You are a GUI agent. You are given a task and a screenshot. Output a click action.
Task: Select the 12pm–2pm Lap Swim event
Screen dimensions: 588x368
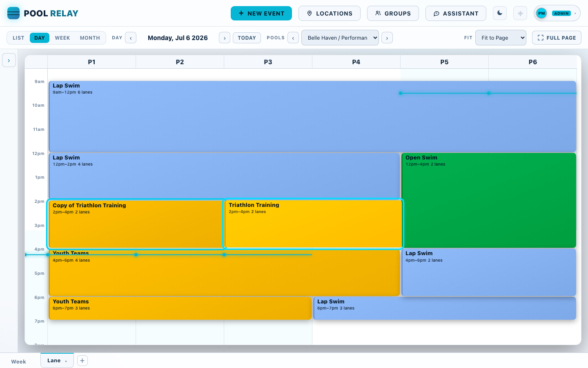pyautogui.click(x=224, y=176)
